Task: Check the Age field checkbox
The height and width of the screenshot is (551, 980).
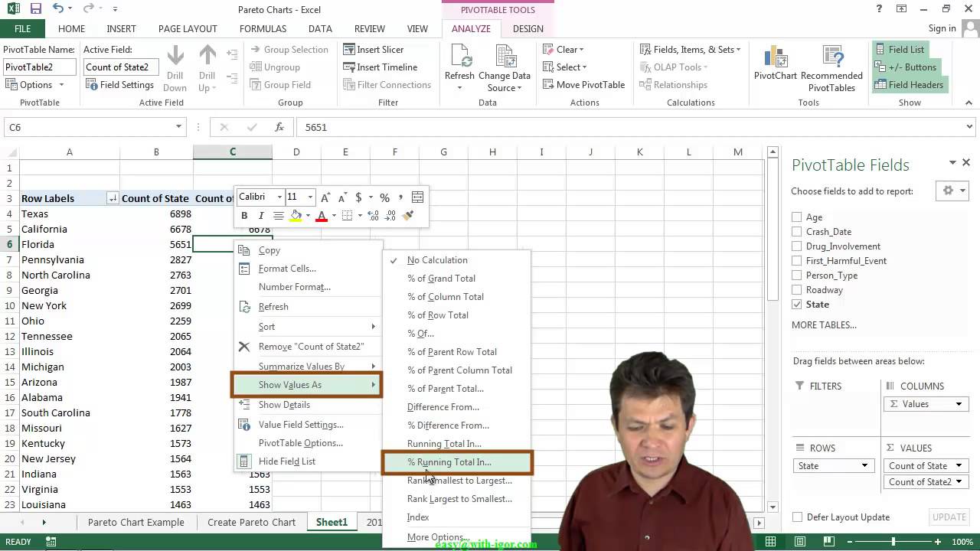Action: (x=797, y=217)
